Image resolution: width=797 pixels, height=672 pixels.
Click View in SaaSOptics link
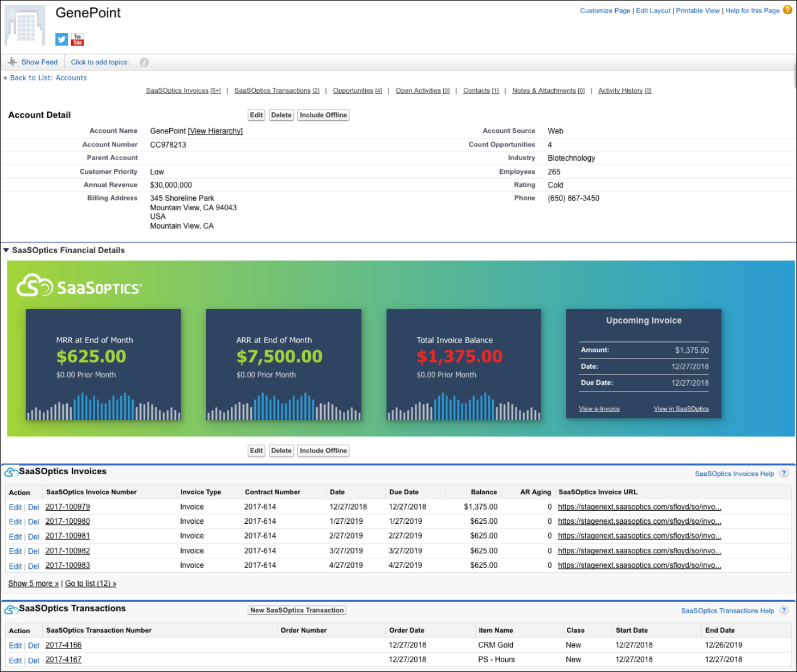tap(681, 409)
